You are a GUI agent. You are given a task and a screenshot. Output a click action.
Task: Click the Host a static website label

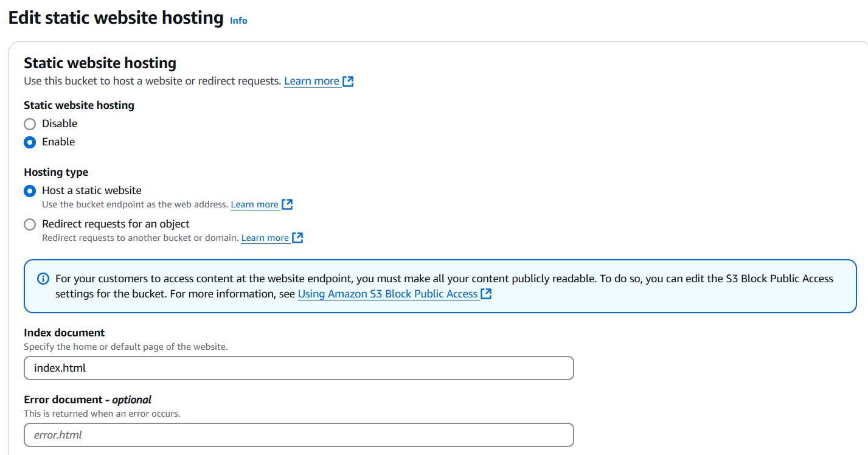click(92, 190)
